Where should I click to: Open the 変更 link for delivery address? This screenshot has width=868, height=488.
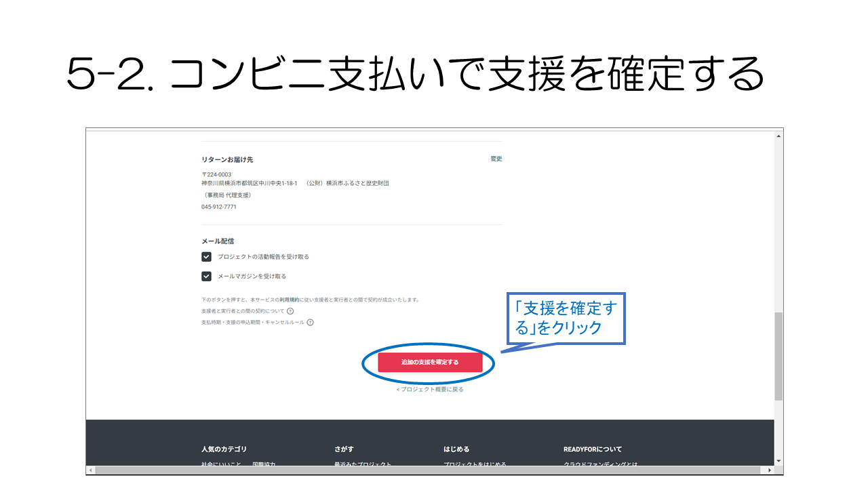click(496, 159)
